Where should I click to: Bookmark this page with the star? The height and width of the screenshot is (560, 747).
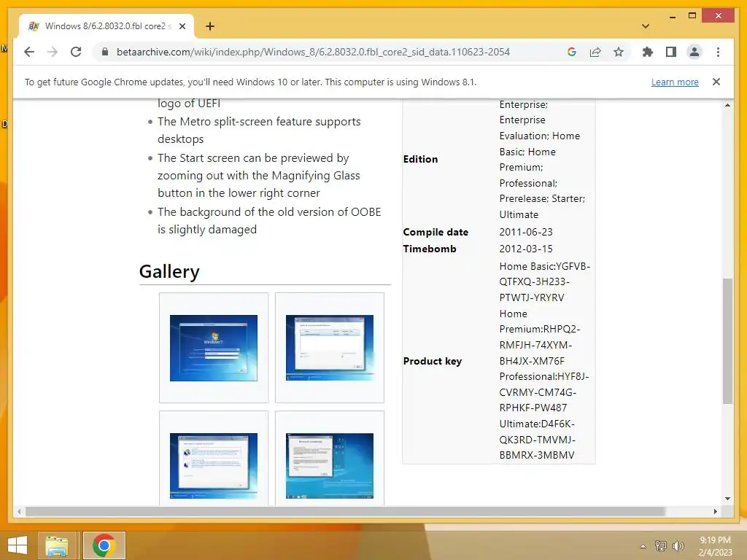[619, 52]
